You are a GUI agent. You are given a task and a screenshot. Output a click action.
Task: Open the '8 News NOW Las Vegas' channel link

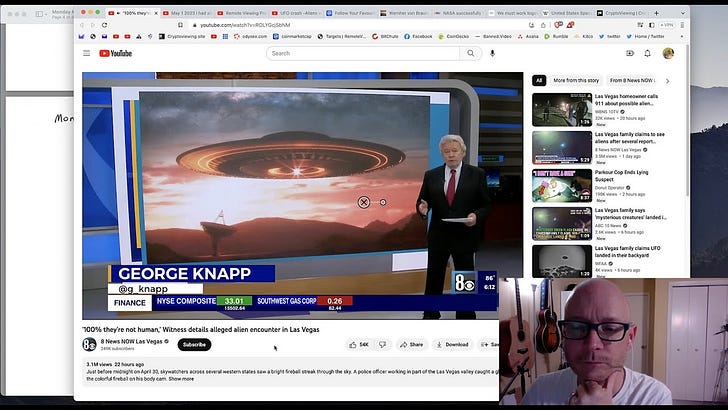(x=131, y=341)
